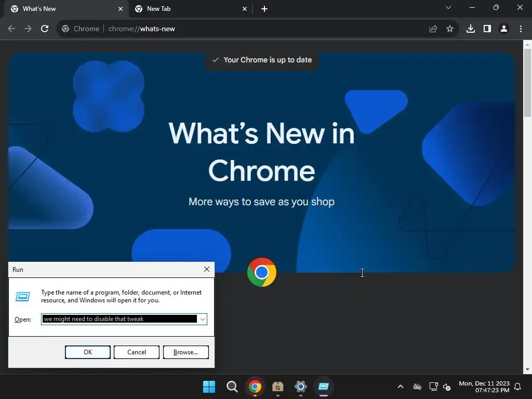Click the Chrome taskbar icon
Viewport: 532px width, 399px height.
pos(255,387)
